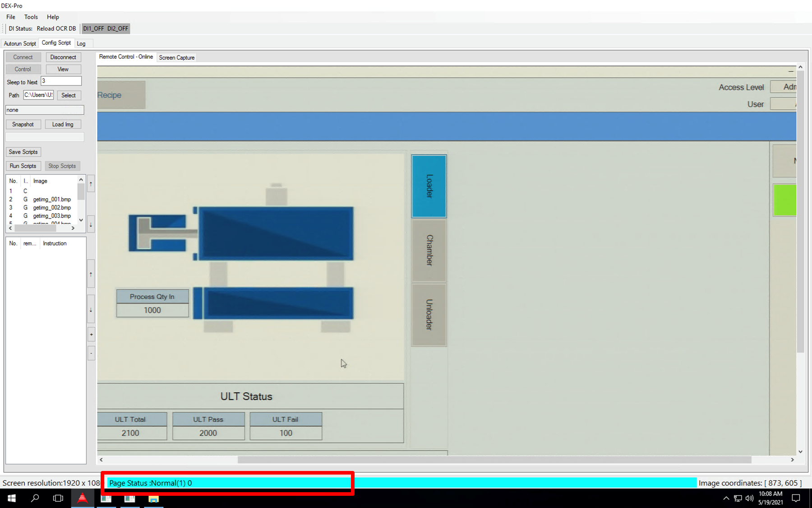Move image list item up with arrow

[x=91, y=184]
